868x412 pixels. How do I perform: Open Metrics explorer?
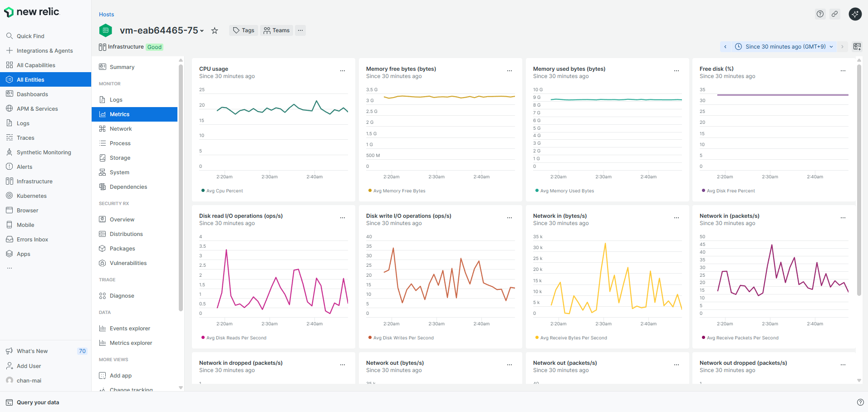coord(134,343)
